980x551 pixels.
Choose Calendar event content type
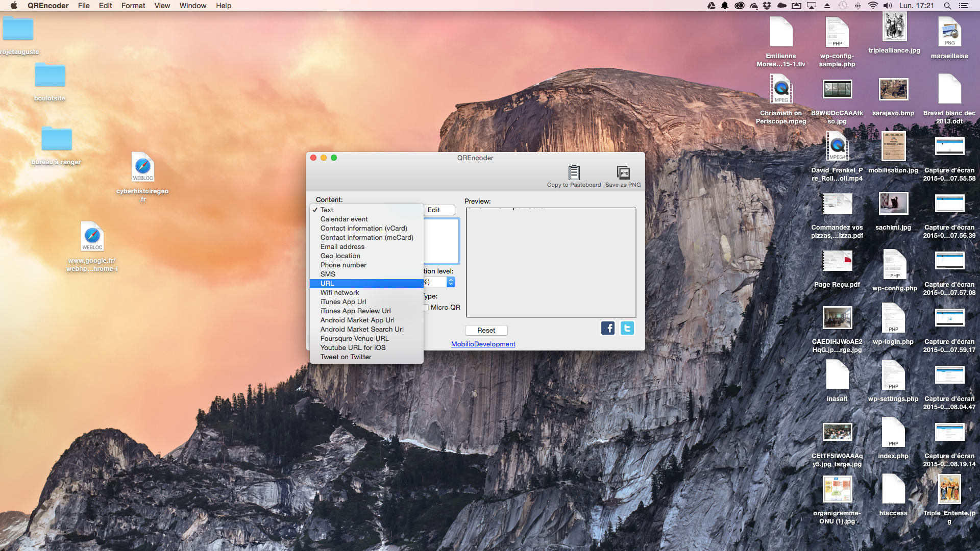pos(366,219)
